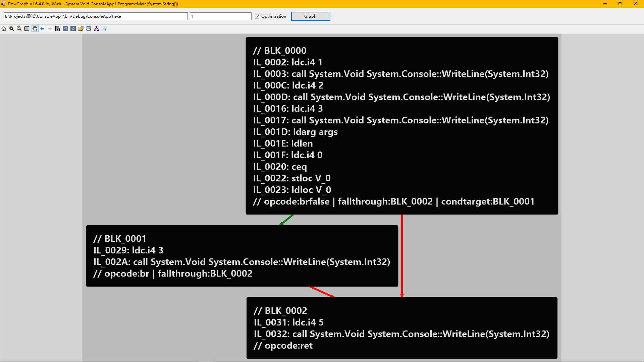This screenshot has height=362, width=644.
Task: Click the assembly path input field
Action: point(96,16)
